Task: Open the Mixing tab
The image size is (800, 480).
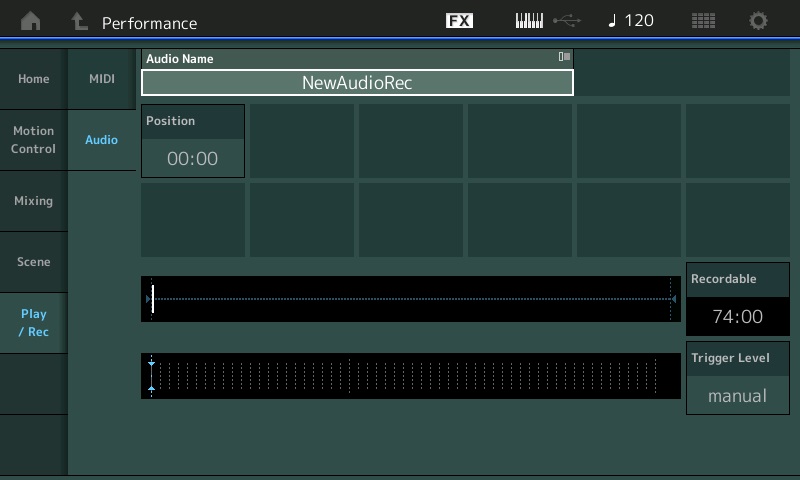Action: [x=33, y=201]
